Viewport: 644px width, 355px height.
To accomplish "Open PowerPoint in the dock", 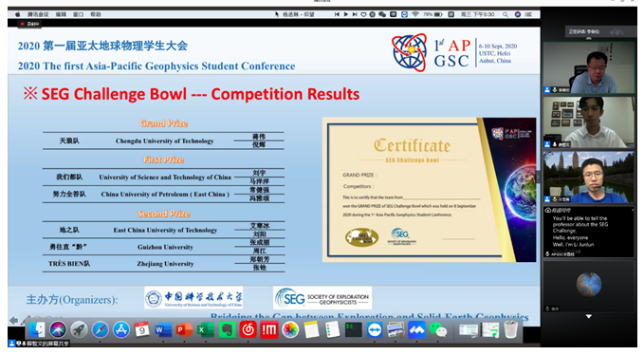I will 184,329.
